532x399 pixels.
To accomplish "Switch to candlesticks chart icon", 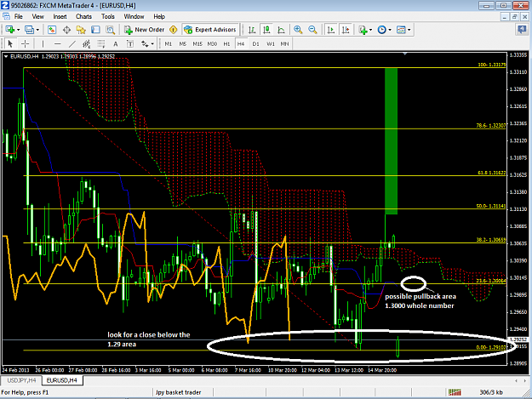I will coord(266,30).
